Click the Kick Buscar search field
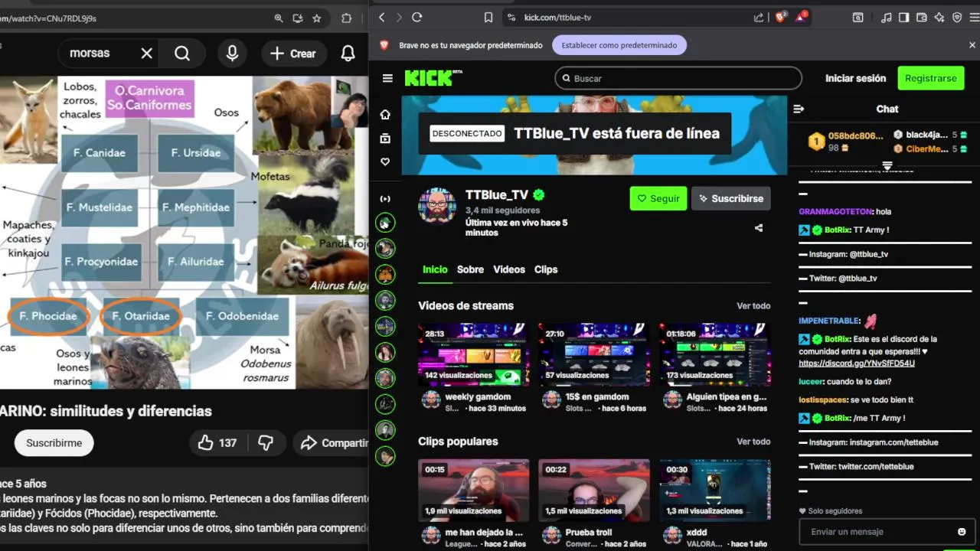The height and width of the screenshot is (551, 980). pyautogui.click(x=678, y=78)
